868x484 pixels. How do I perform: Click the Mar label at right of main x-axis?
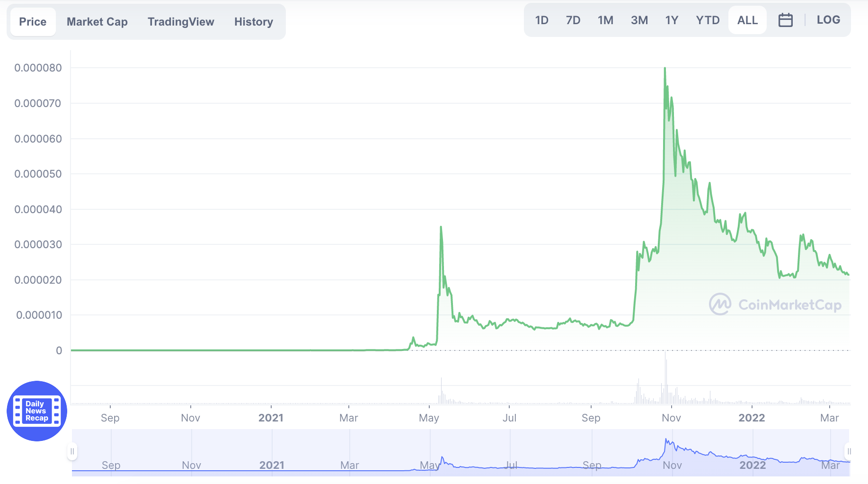coord(829,418)
